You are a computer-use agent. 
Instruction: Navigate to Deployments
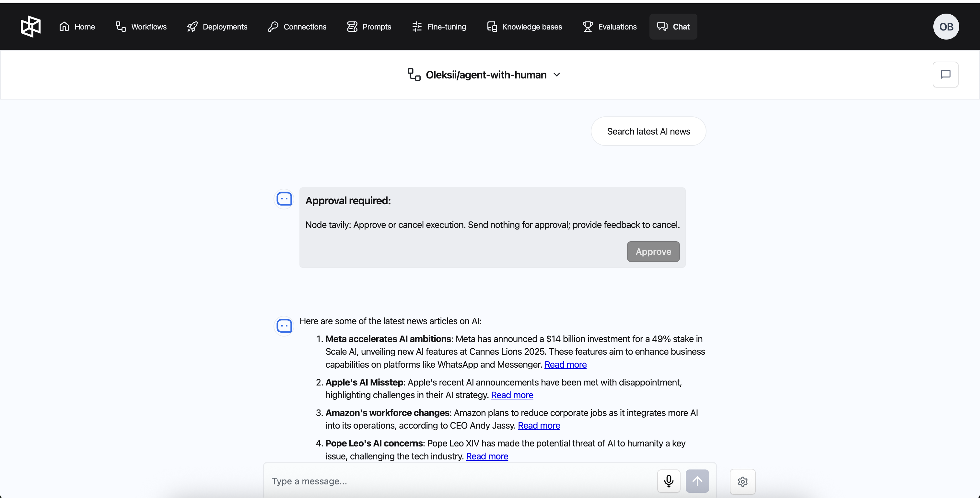tap(217, 27)
